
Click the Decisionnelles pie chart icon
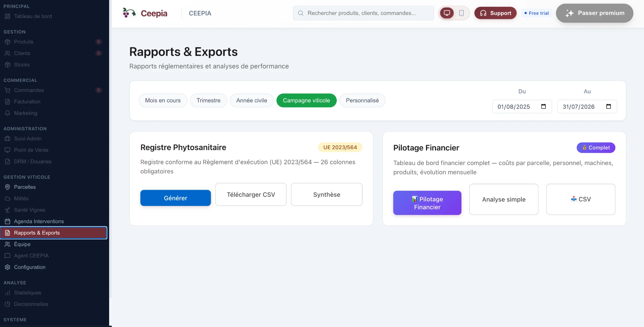7,304
